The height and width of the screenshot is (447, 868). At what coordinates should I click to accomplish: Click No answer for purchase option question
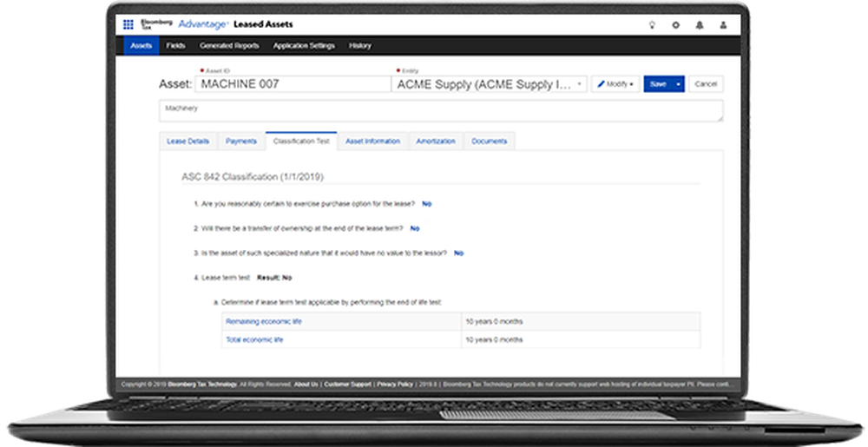coord(427,204)
